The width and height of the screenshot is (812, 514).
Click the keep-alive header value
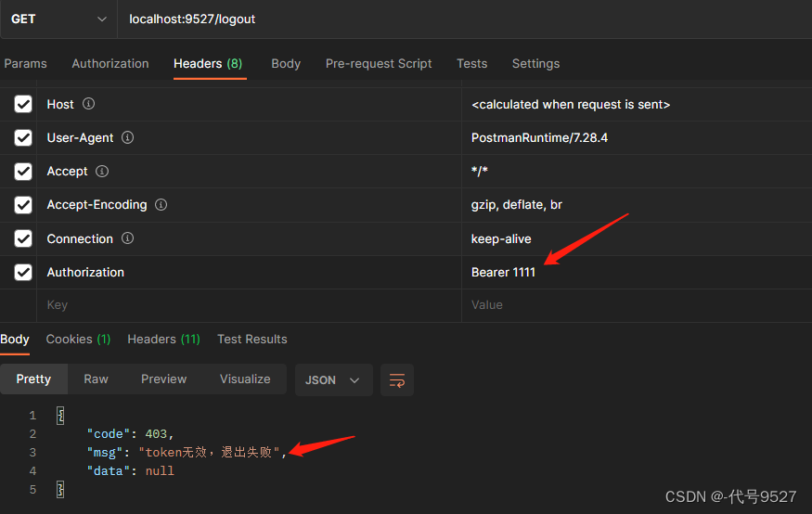tap(501, 238)
